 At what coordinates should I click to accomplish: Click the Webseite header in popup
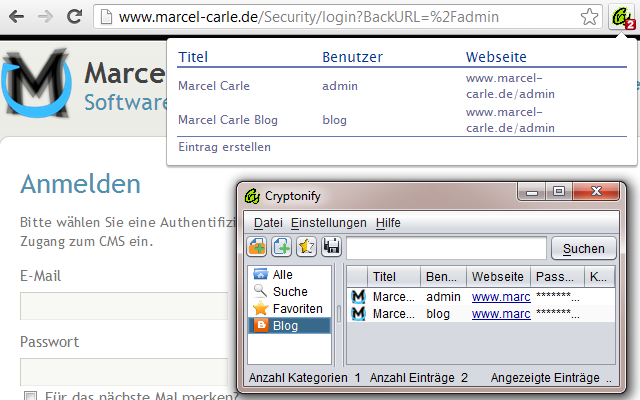(x=496, y=57)
